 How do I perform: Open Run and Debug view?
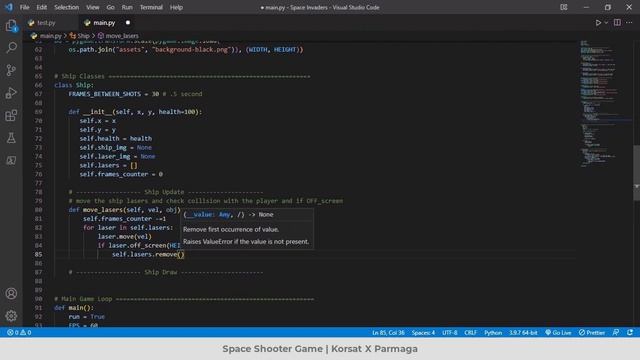click(11, 93)
